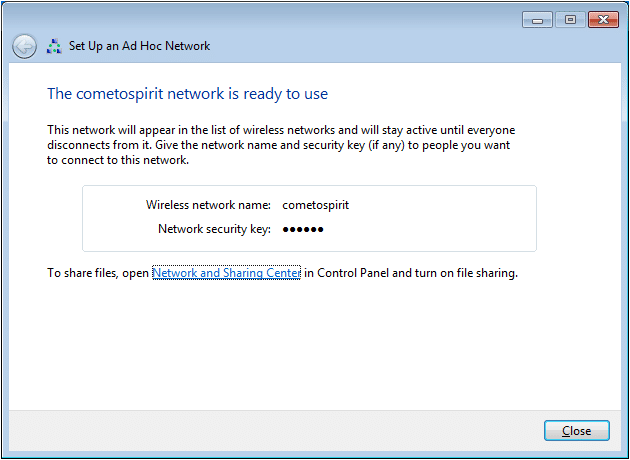Click the blank white area below the sharing text
Image resolution: width=630 pixels, height=460 pixels.
(x=315, y=346)
